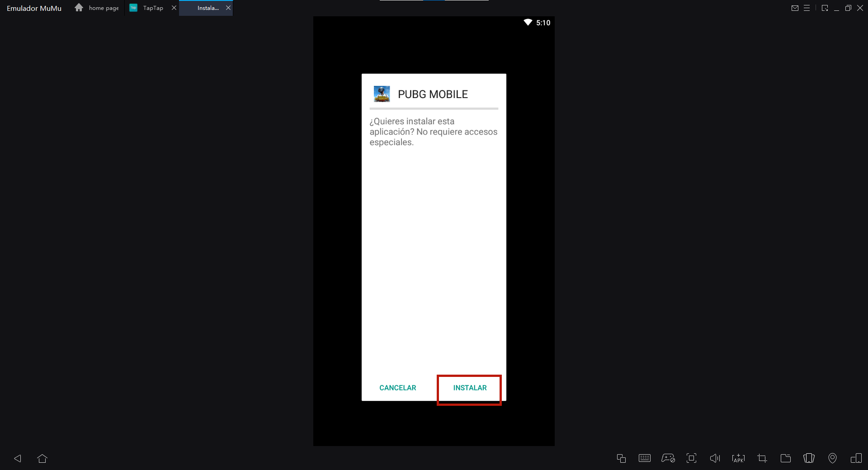868x470 pixels.
Task: Click the INSTALAR button
Action: [x=470, y=388]
